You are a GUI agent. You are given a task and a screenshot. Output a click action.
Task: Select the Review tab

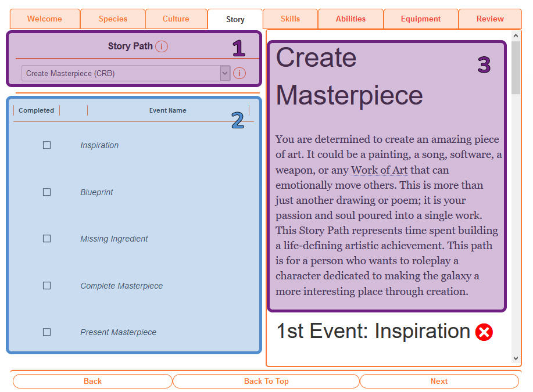[490, 19]
